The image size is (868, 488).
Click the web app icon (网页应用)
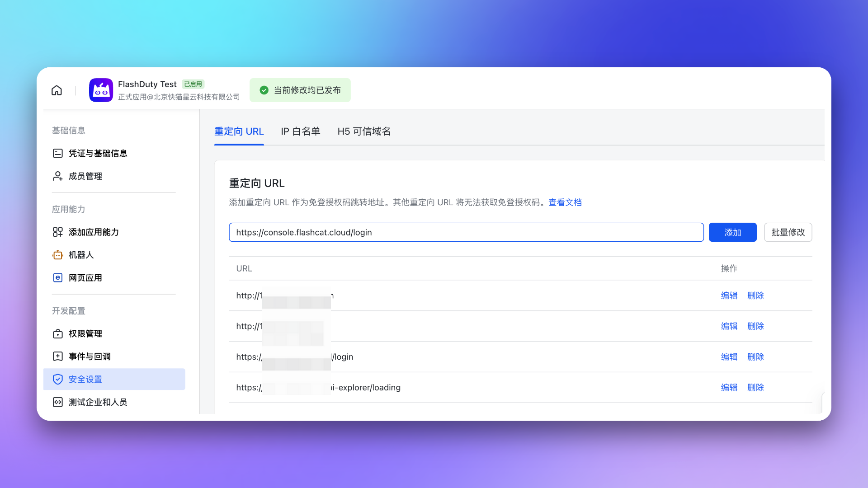coord(58,278)
